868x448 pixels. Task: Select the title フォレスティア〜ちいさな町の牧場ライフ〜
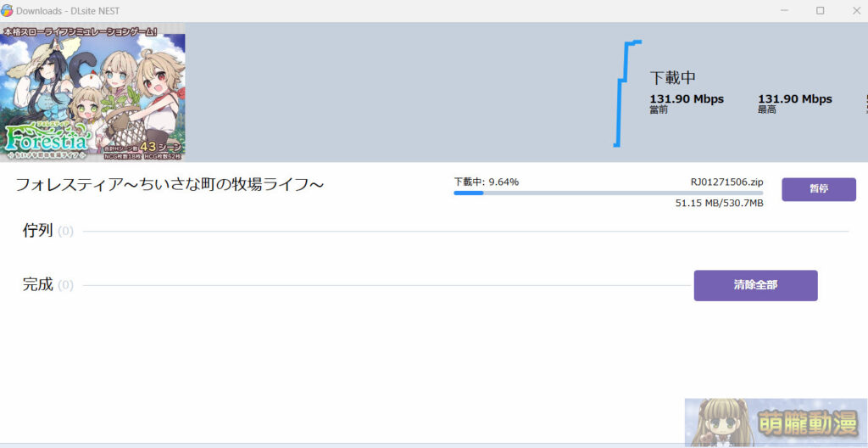[170, 185]
